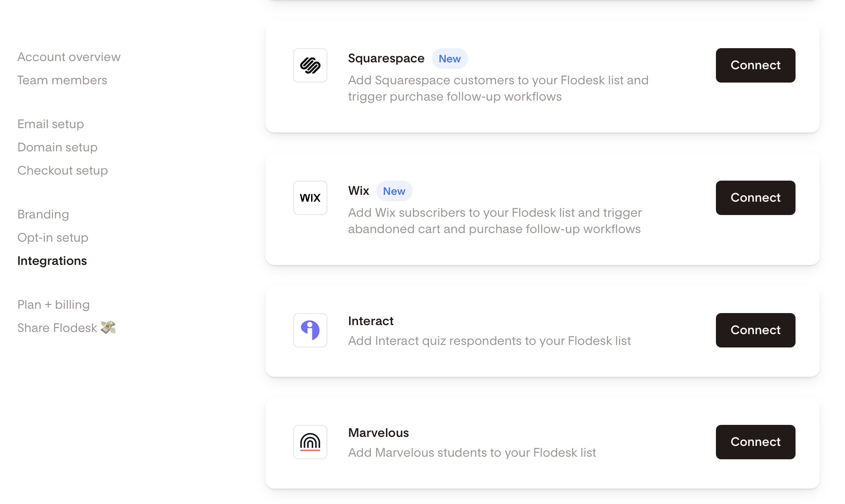The image size is (845, 504).
Task: Click the Marvelous logo icon
Action: pos(310,442)
